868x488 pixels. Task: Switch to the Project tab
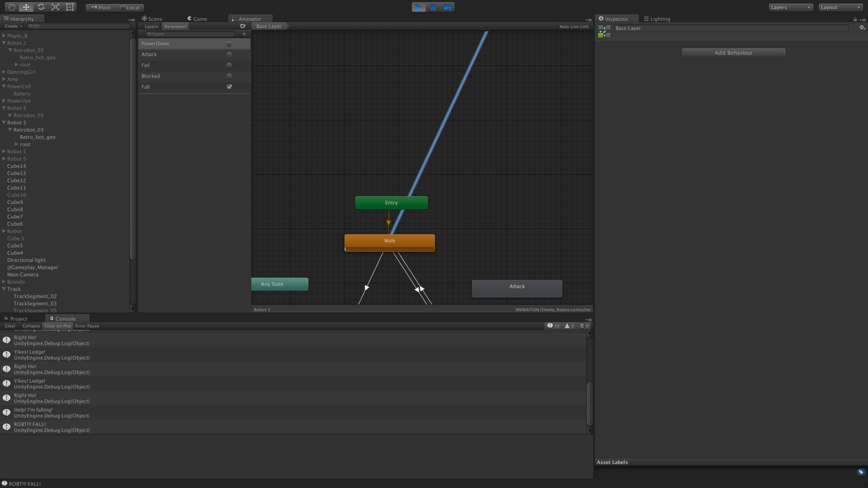[x=18, y=318]
